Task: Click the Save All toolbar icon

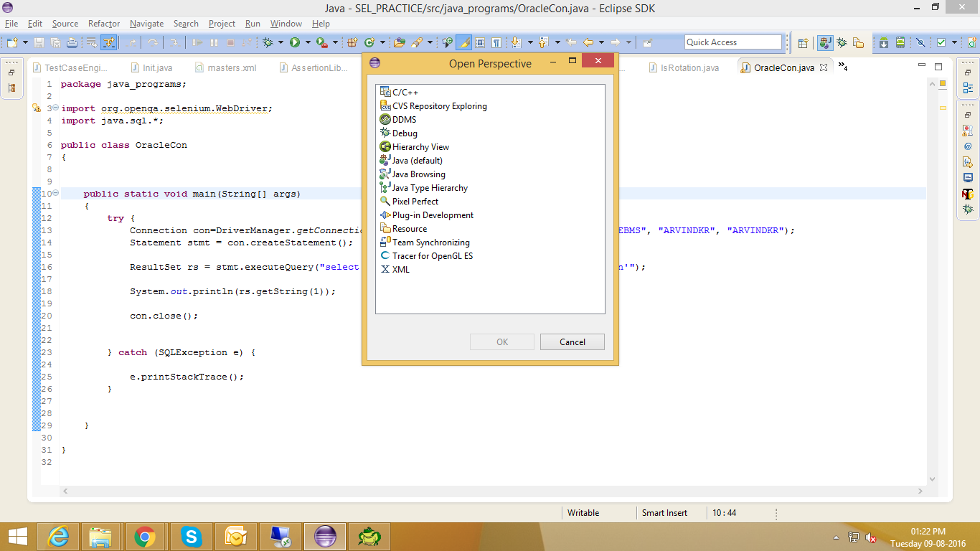Action: coord(55,42)
